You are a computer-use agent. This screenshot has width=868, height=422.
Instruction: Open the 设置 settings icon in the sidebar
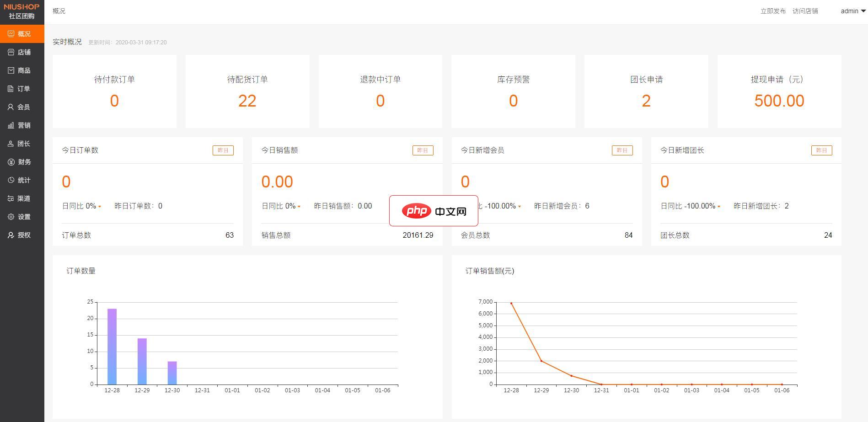(x=21, y=217)
